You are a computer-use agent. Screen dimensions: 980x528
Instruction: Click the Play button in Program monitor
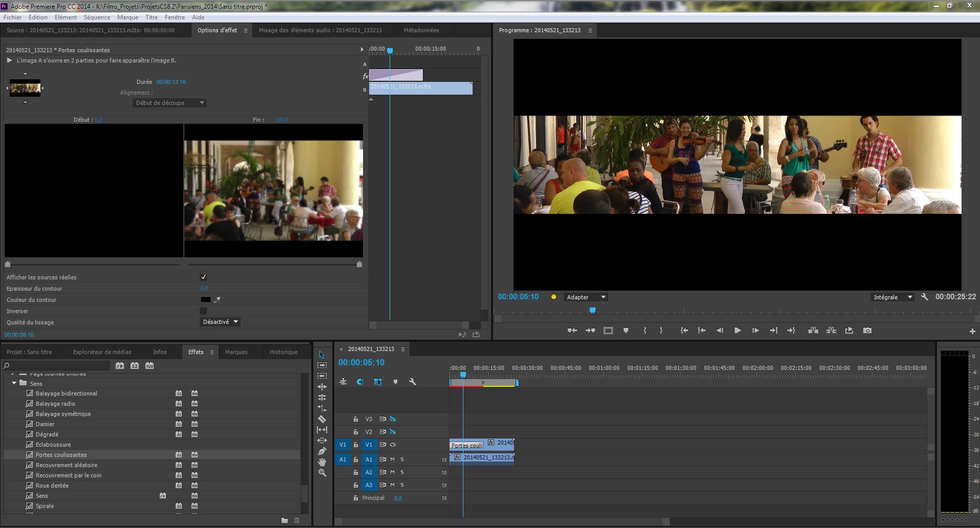pos(737,331)
